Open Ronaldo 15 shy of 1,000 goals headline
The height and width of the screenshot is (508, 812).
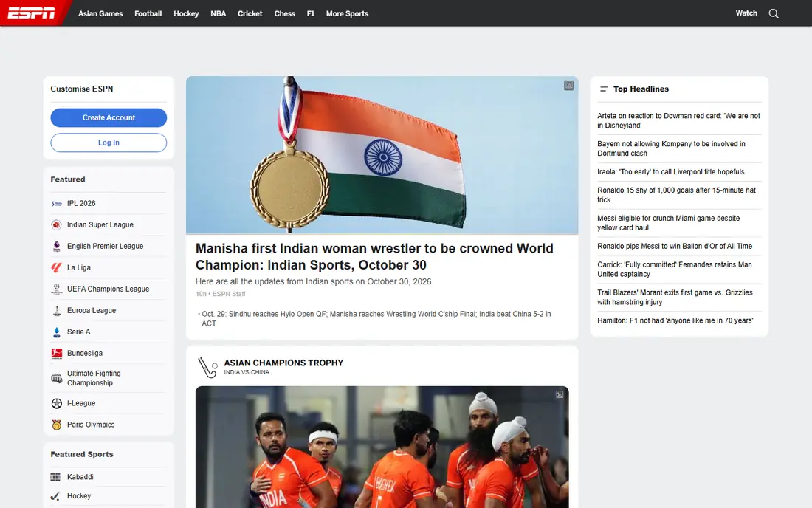[x=677, y=195]
